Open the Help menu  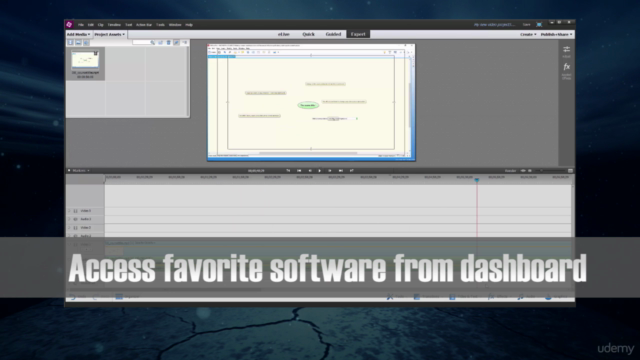189,25
